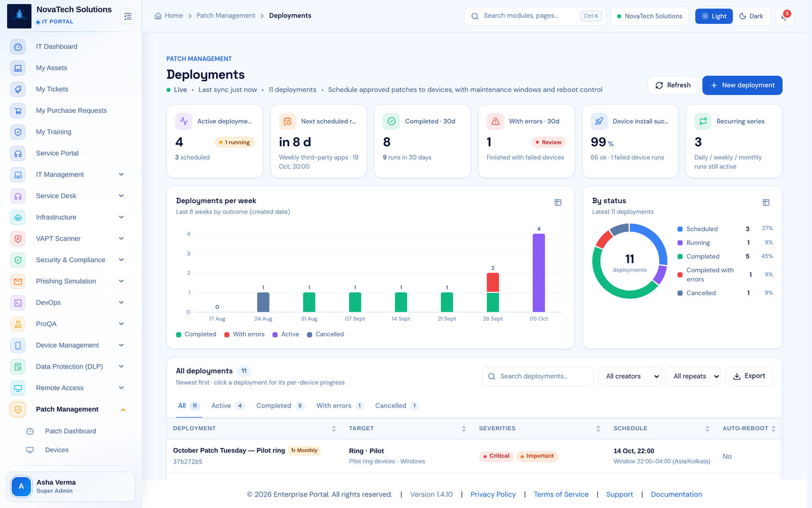The width and height of the screenshot is (812, 508).
Task: Toggle Cancelled series in chart legend
Action: pos(325,335)
